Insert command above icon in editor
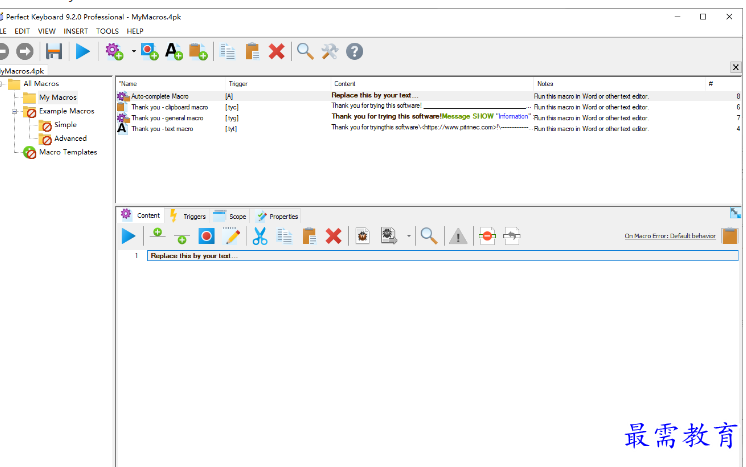This screenshot has height=467, width=746. coord(157,234)
